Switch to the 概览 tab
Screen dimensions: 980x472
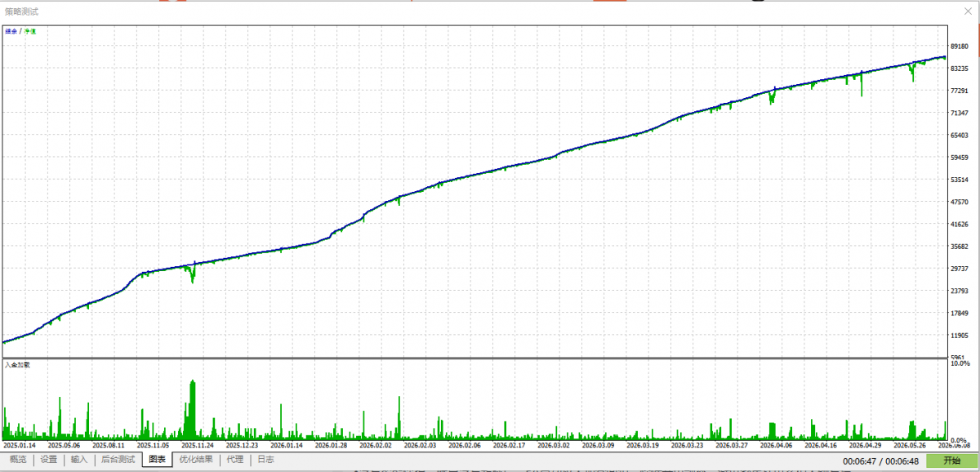18,460
